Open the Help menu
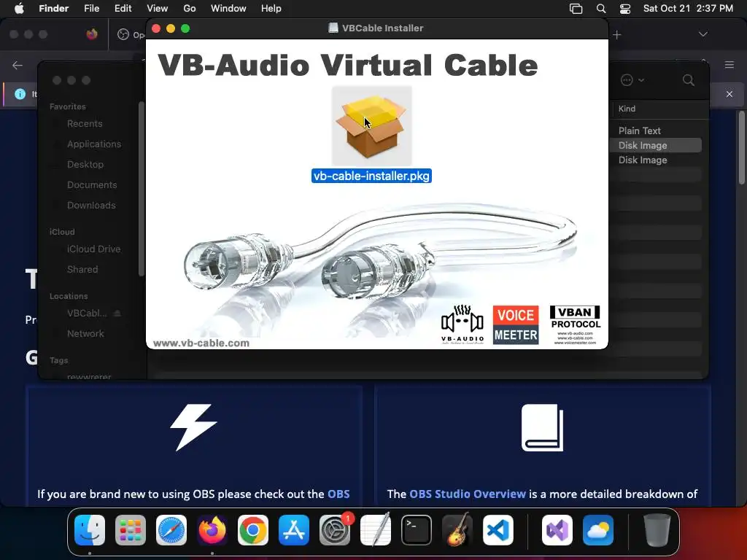Image resolution: width=747 pixels, height=560 pixels. tap(271, 8)
